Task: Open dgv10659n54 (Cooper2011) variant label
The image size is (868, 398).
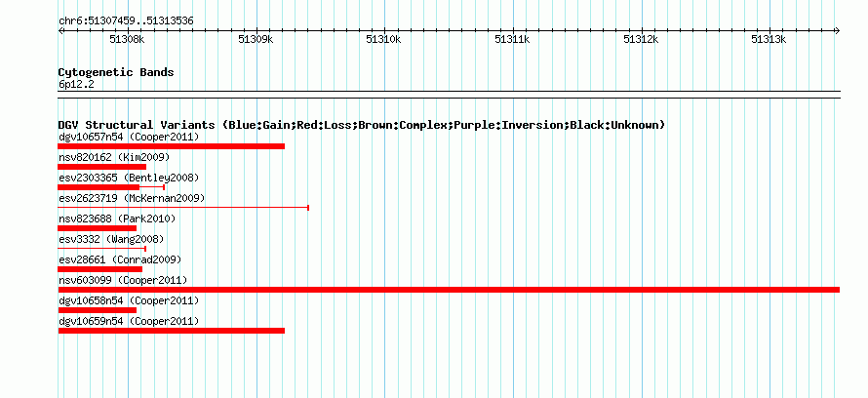Action: pos(129,321)
